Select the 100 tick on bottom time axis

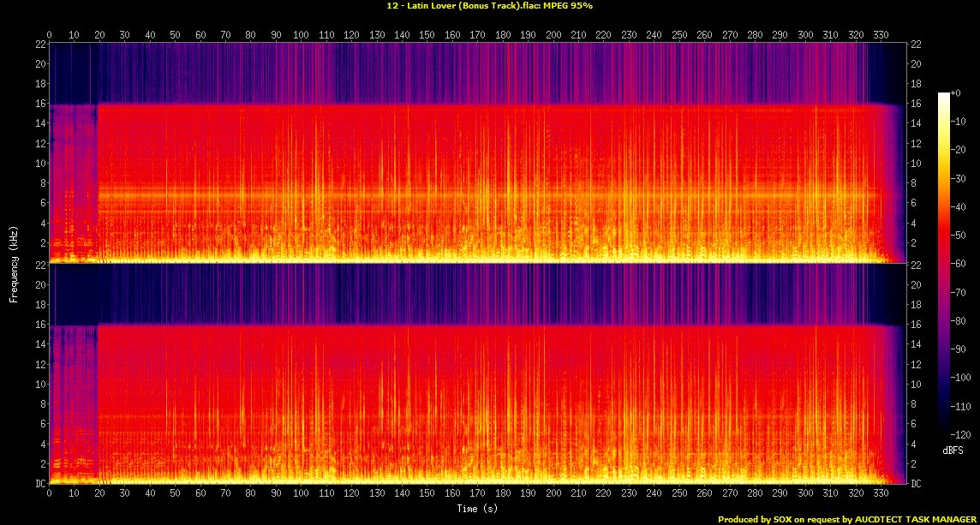(x=301, y=494)
